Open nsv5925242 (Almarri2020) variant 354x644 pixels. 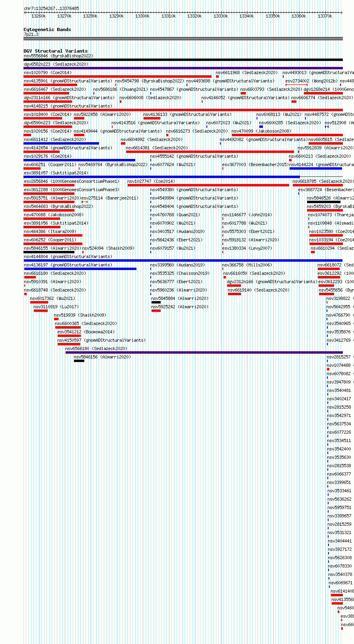pyautogui.click(x=180, y=307)
